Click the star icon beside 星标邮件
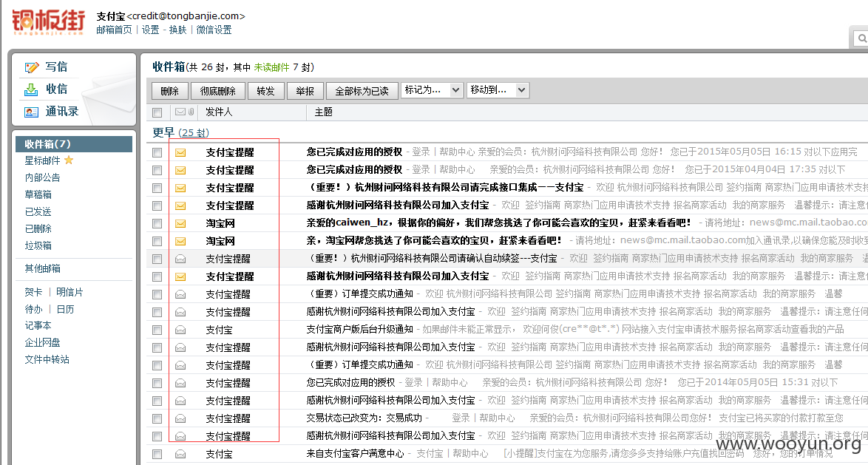This screenshot has width=868, height=465. pos(69,160)
